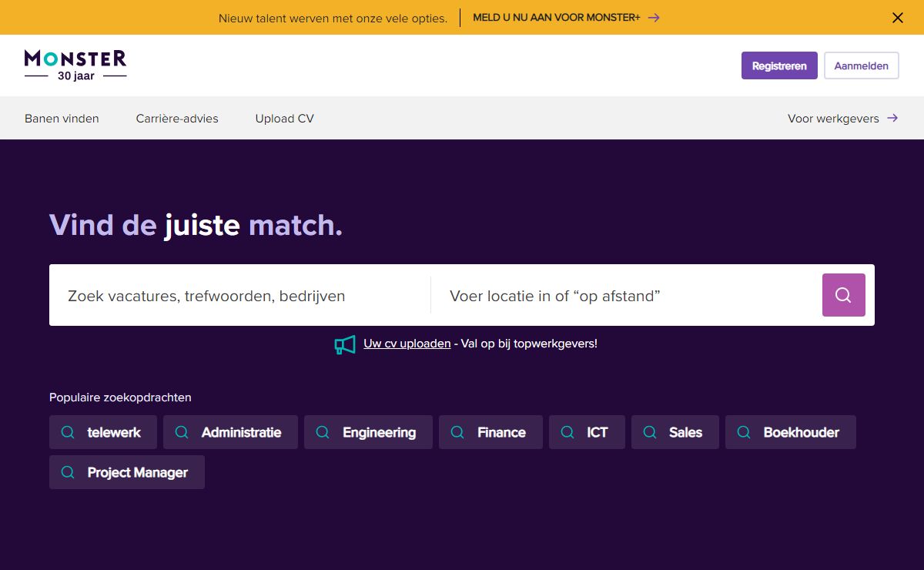
Task: Select Upload CV in navigation bar
Action: point(285,119)
